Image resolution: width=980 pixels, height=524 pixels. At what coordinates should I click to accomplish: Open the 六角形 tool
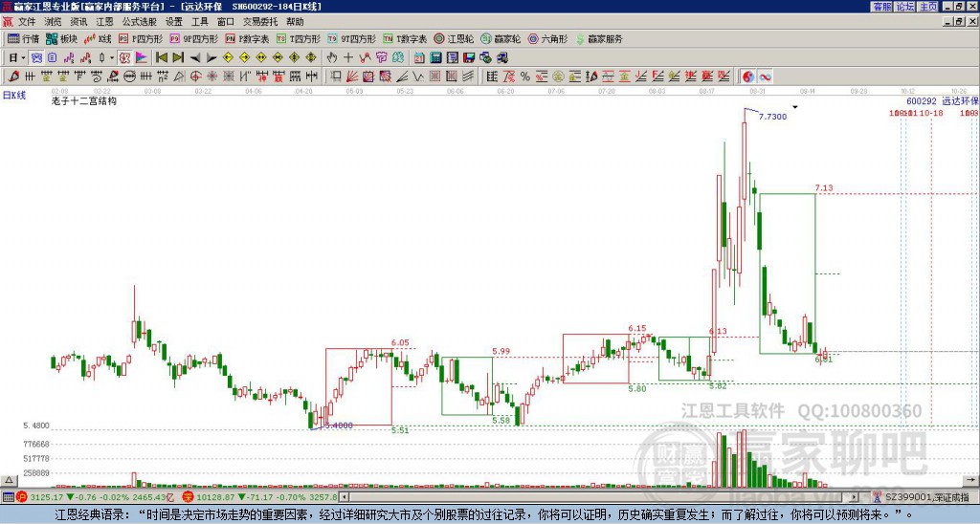click(547, 38)
